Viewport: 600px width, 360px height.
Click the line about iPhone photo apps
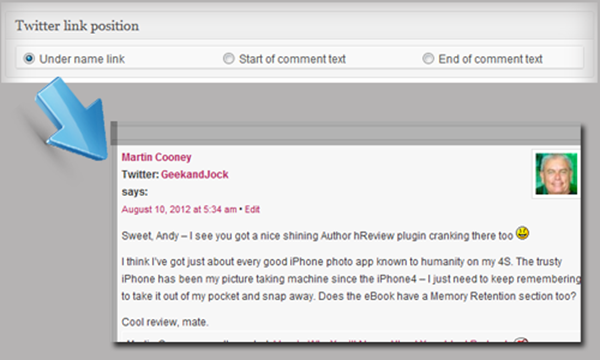[342, 262]
